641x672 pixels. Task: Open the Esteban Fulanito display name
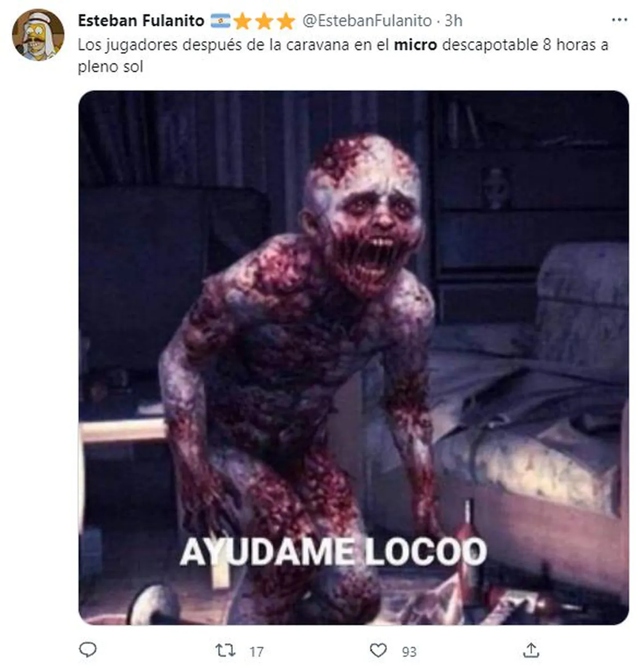[x=141, y=21]
